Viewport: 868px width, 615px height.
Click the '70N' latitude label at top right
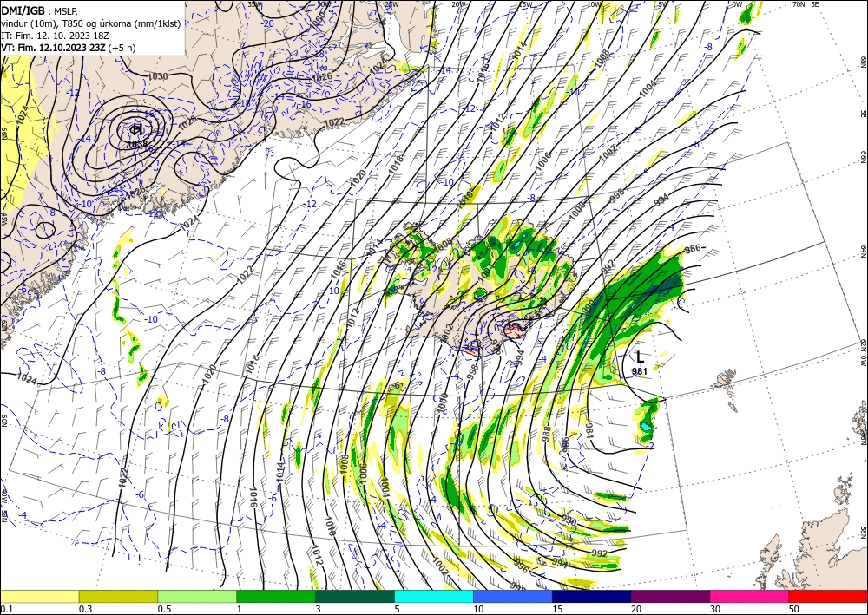799,3
